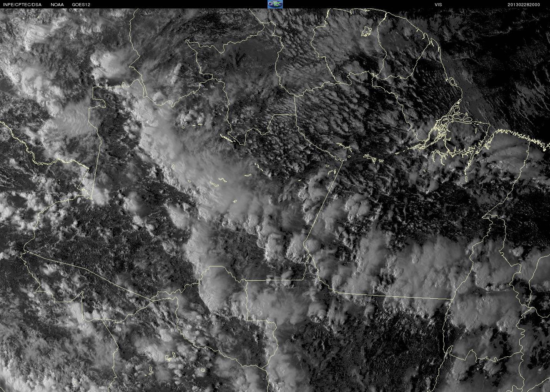Select the INPE/CPTEC/DSA header text
Screen dimensions: 550x392
[x=22, y=5]
